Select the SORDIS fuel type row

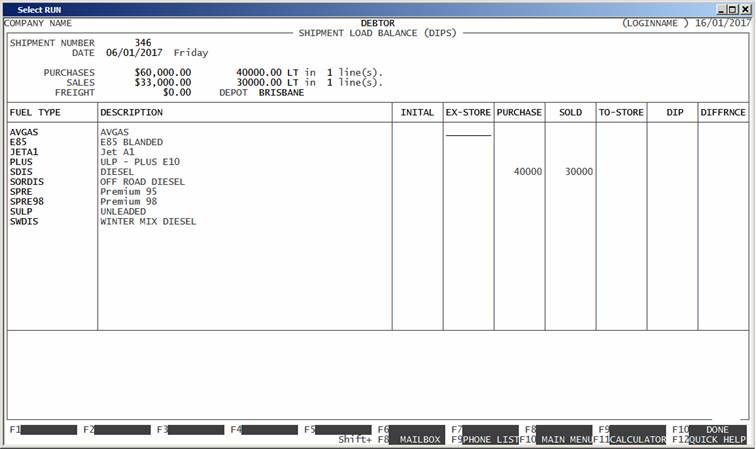coord(27,182)
